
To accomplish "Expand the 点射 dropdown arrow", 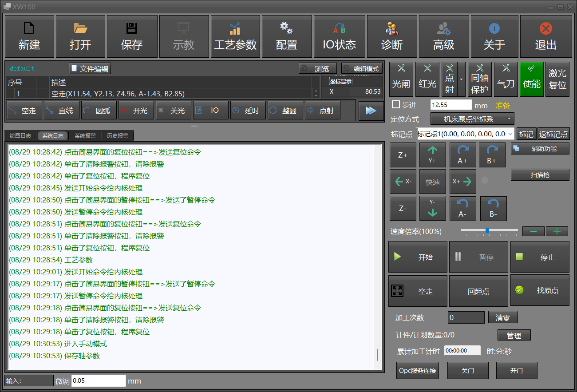I will point(461,79).
